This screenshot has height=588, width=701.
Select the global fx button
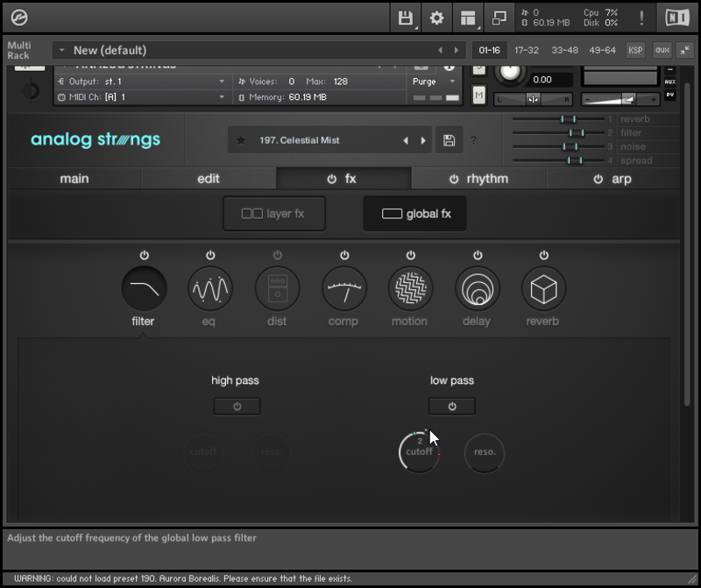tap(414, 214)
